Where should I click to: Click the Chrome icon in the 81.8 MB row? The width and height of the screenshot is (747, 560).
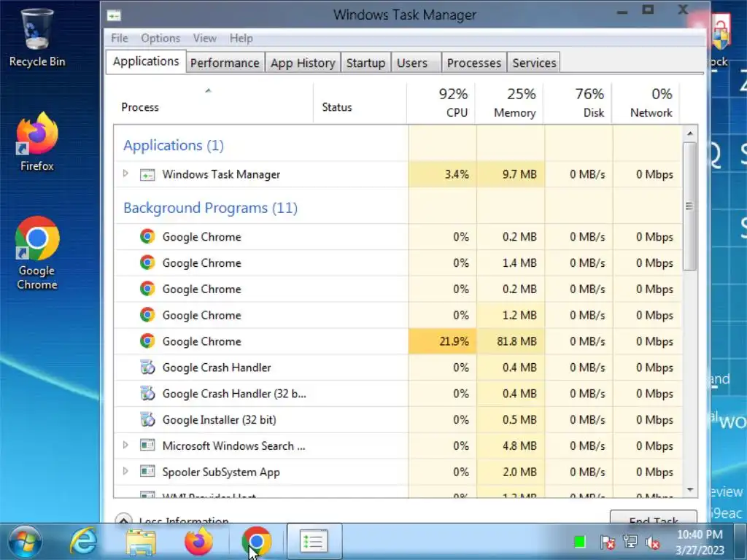147,341
